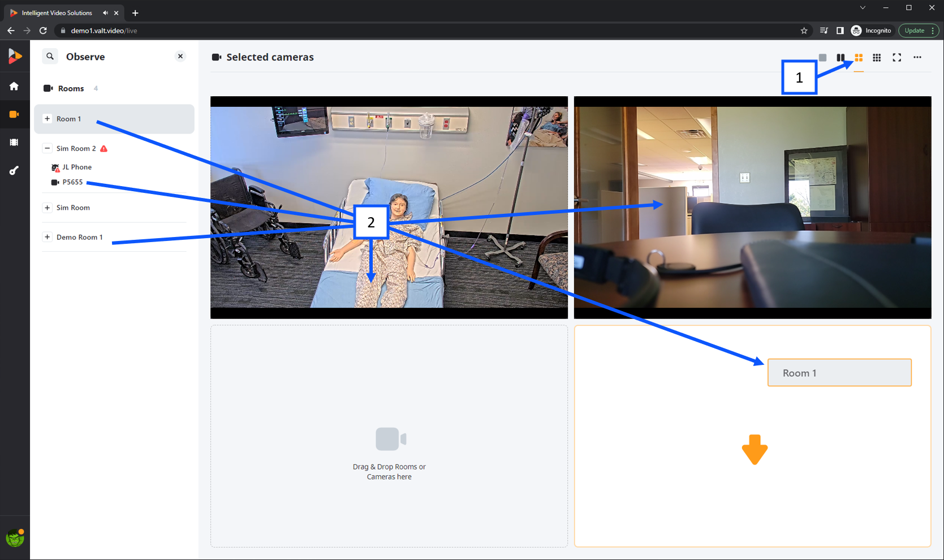Select the single camera layout icon
This screenshot has width=944, height=560.
pyautogui.click(x=822, y=58)
